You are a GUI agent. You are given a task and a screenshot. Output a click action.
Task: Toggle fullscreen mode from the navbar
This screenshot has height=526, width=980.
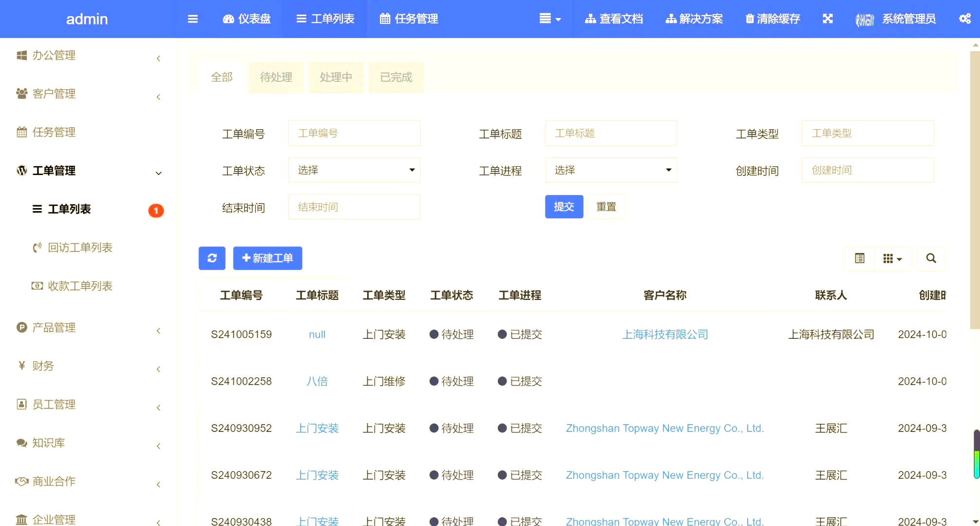[828, 19]
